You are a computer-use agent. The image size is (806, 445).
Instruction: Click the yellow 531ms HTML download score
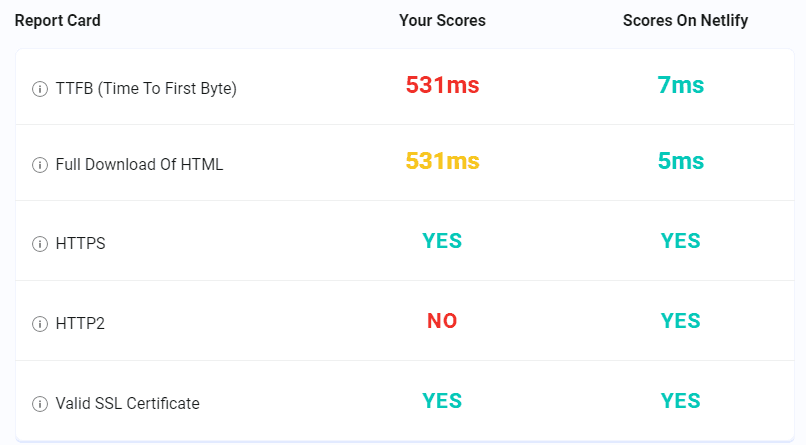point(442,161)
